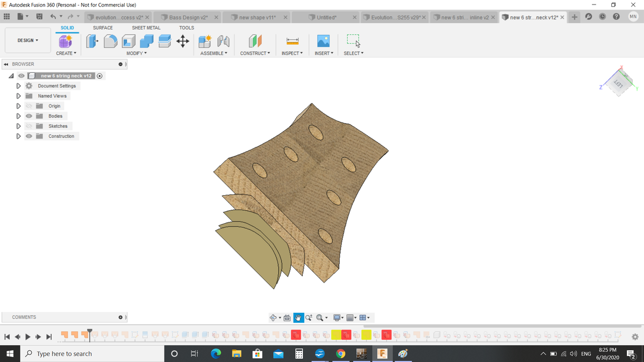Switch to the TOOLS tab
This screenshot has height=362, width=644.
click(187, 28)
